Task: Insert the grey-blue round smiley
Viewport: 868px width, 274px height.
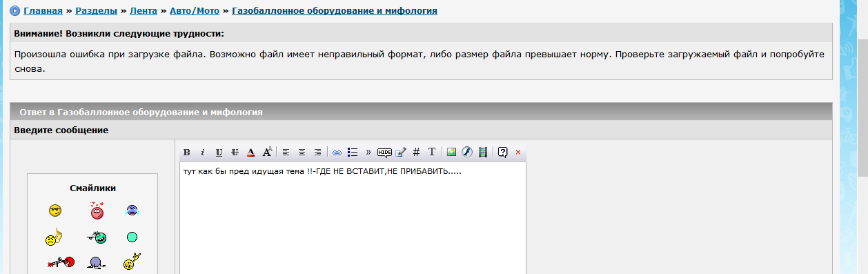Action: tap(97, 262)
